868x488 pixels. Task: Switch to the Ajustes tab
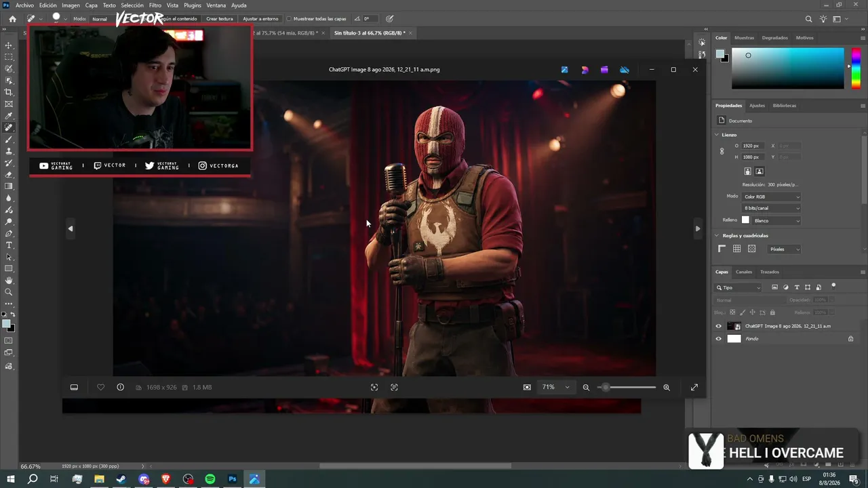[x=757, y=106]
